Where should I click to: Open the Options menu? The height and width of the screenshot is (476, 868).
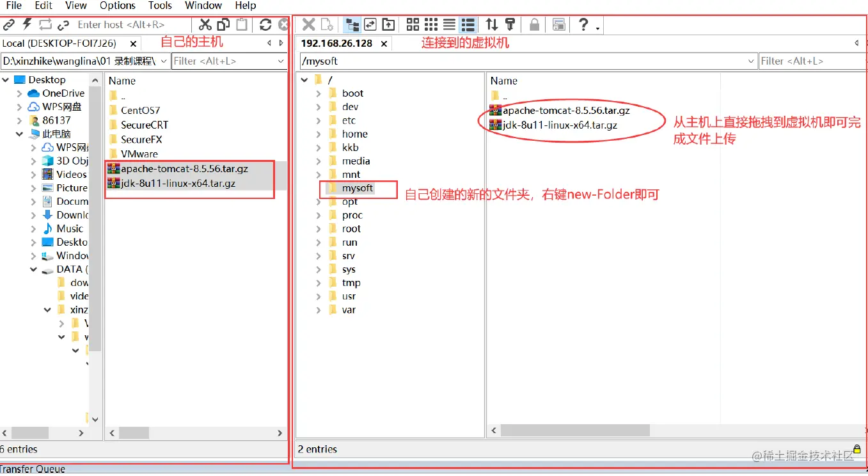[x=118, y=5]
